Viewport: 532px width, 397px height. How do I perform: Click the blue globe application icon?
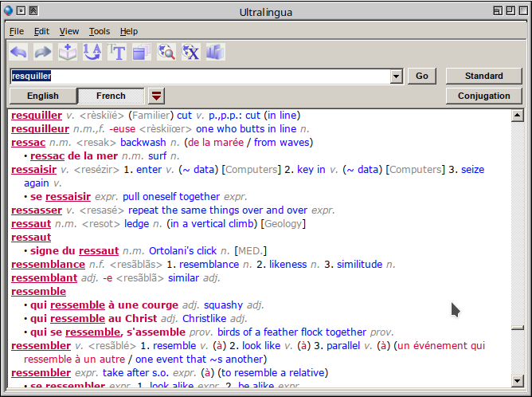[8, 11]
